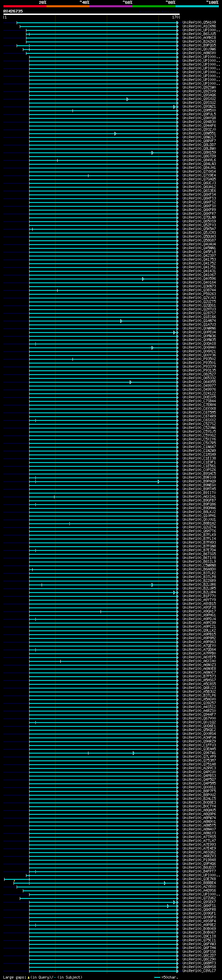
Task: Open the UniRef100_Q7X9E4 entry
Action: pyautogui.click(x=199, y=175)
